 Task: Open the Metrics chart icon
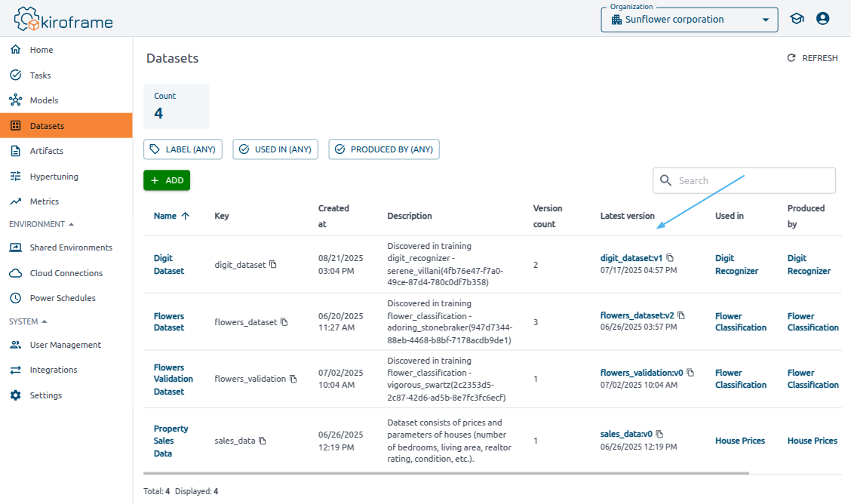click(15, 201)
